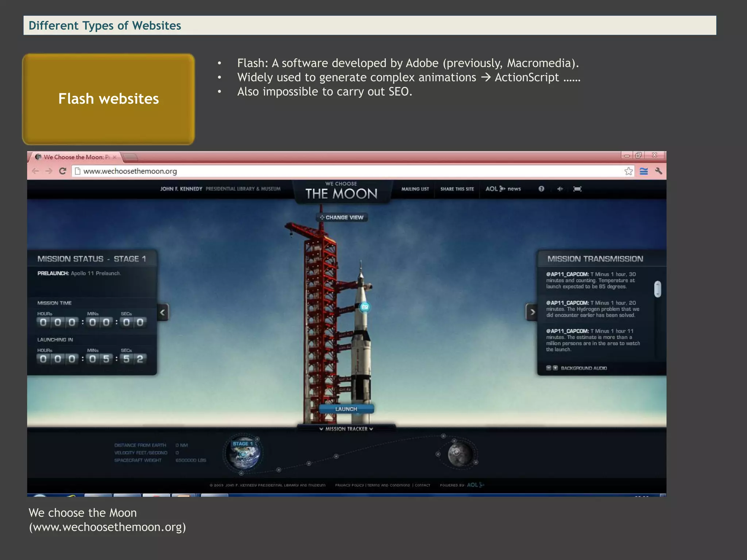Open the help question mark icon
The image size is (747, 560).
coord(541,188)
